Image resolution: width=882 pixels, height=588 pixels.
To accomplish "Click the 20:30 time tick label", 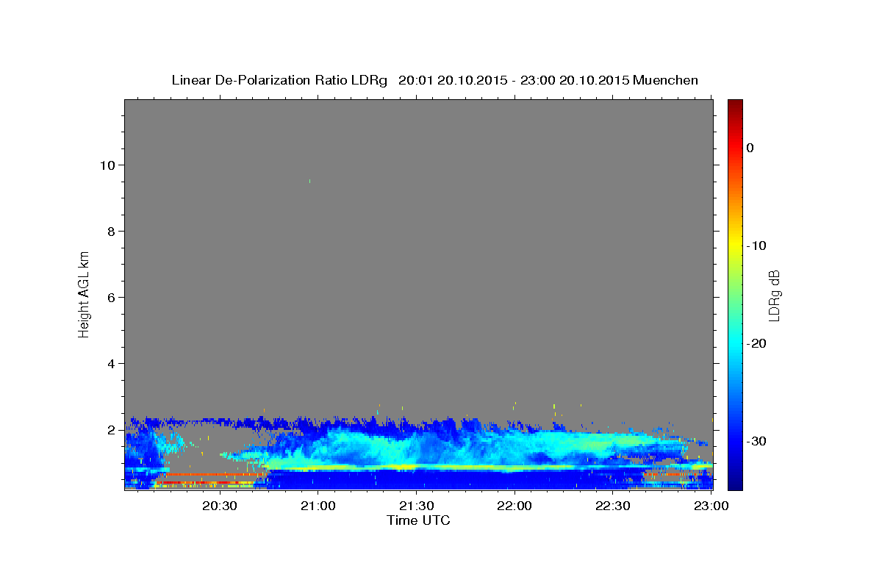I will pyautogui.click(x=220, y=506).
